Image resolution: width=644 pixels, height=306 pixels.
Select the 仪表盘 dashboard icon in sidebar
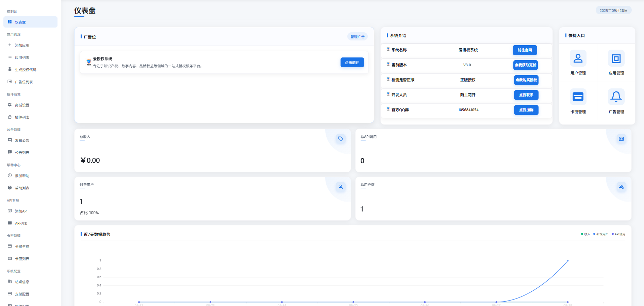(10, 22)
